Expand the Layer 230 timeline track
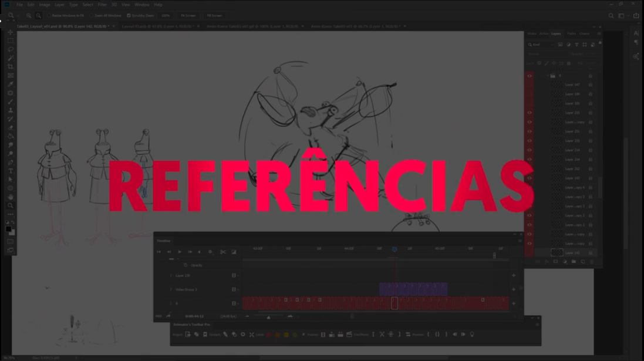644x361 pixels. (171, 275)
